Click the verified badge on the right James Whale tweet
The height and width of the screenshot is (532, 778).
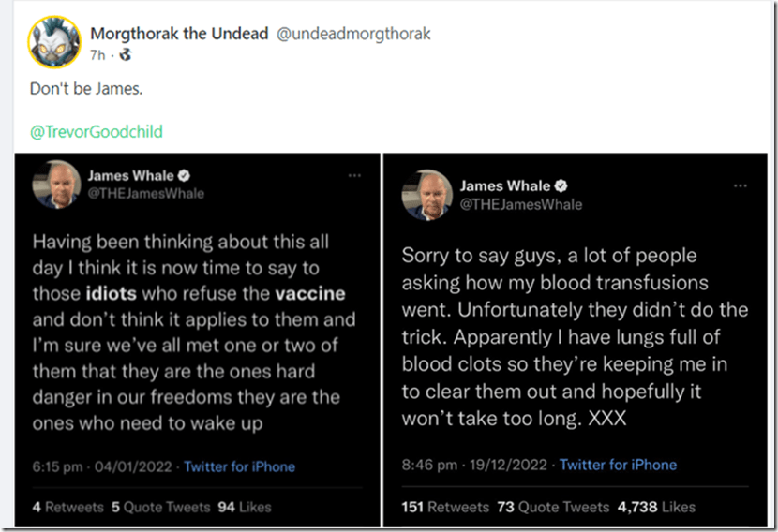(561, 185)
